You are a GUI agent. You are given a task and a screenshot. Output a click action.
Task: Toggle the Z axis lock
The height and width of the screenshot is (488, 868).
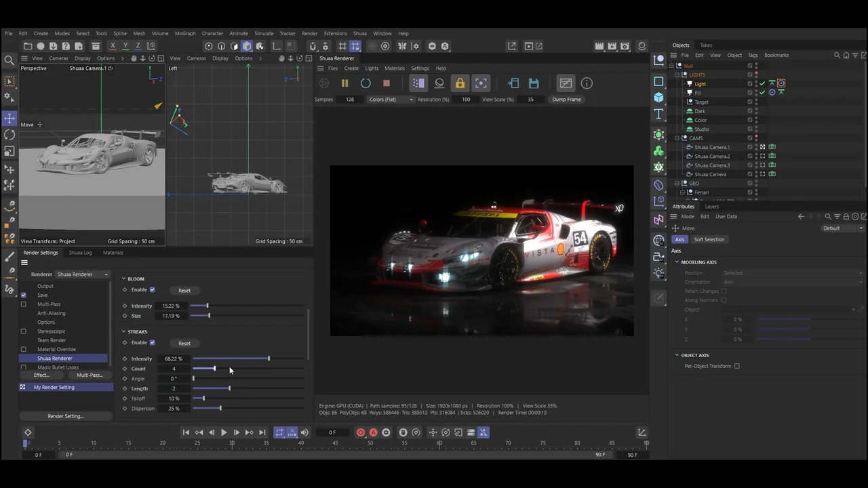(x=138, y=46)
